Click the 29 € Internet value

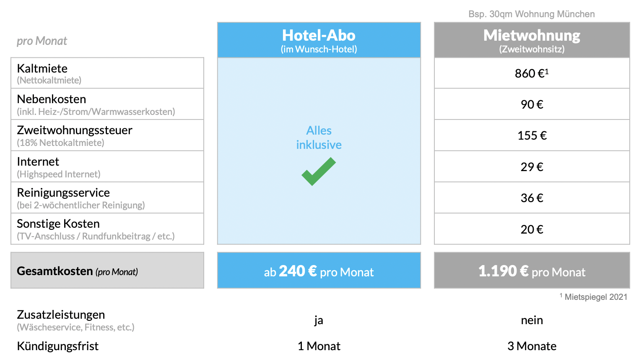[x=532, y=166]
